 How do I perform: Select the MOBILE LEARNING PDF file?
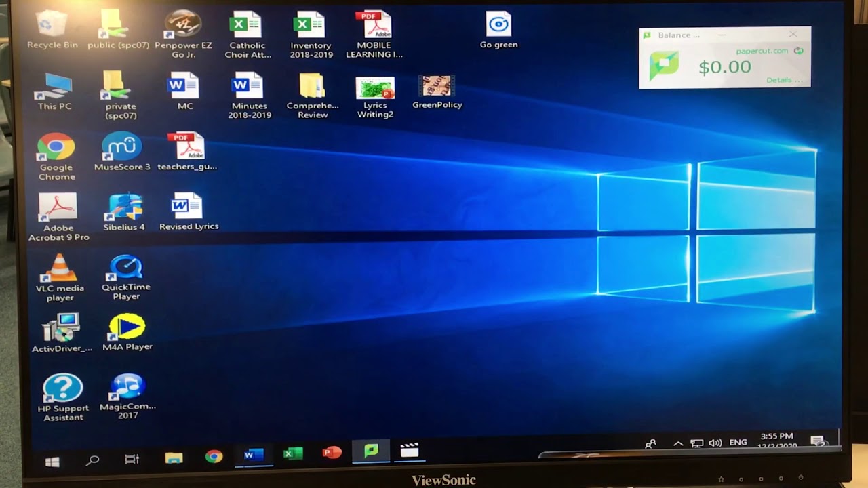click(374, 34)
